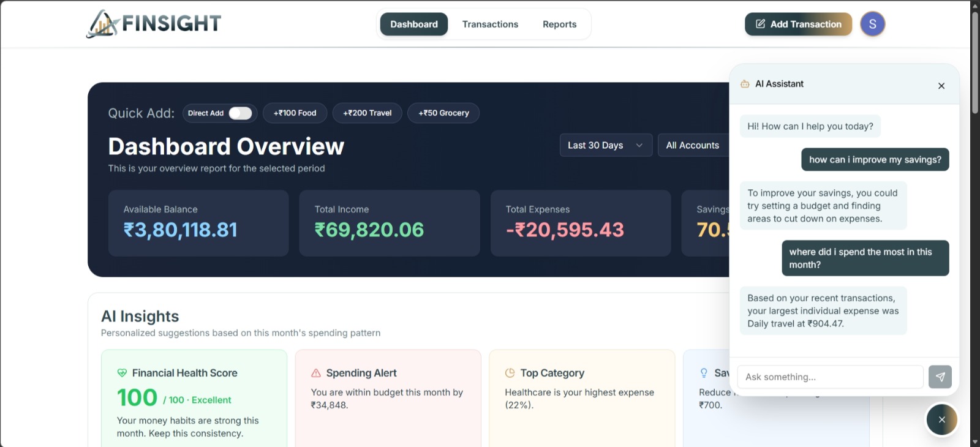Select the Available Balance amount ₹3,80,118.81

click(180, 230)
